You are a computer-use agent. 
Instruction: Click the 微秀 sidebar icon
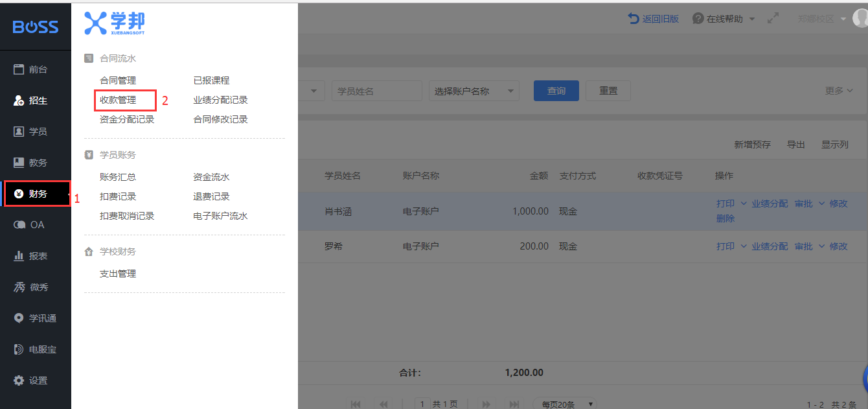[19, 287]
